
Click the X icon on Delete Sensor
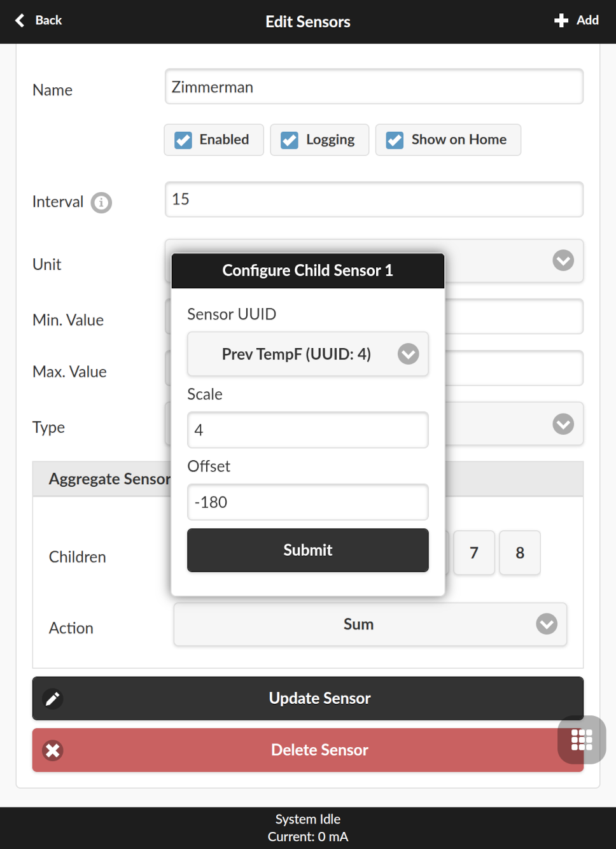53,750
